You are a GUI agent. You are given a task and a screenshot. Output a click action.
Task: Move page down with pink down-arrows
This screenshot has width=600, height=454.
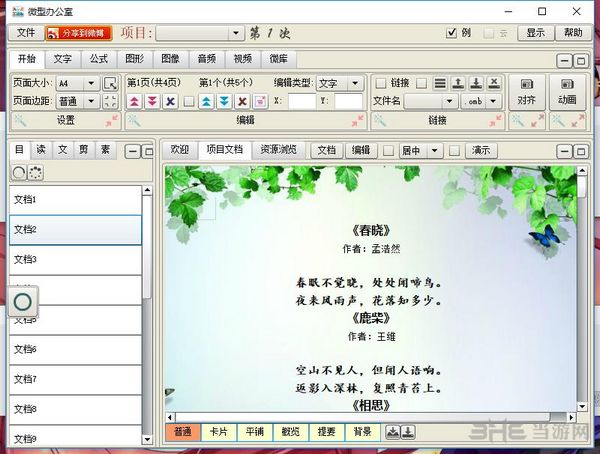[152, 101]
